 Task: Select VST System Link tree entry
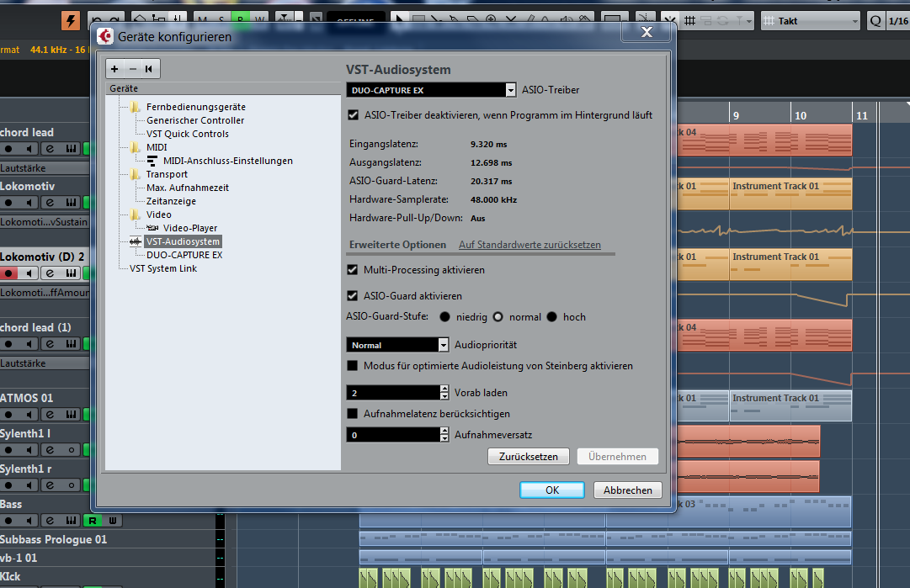pyautogui.click(x=163, y=268)
